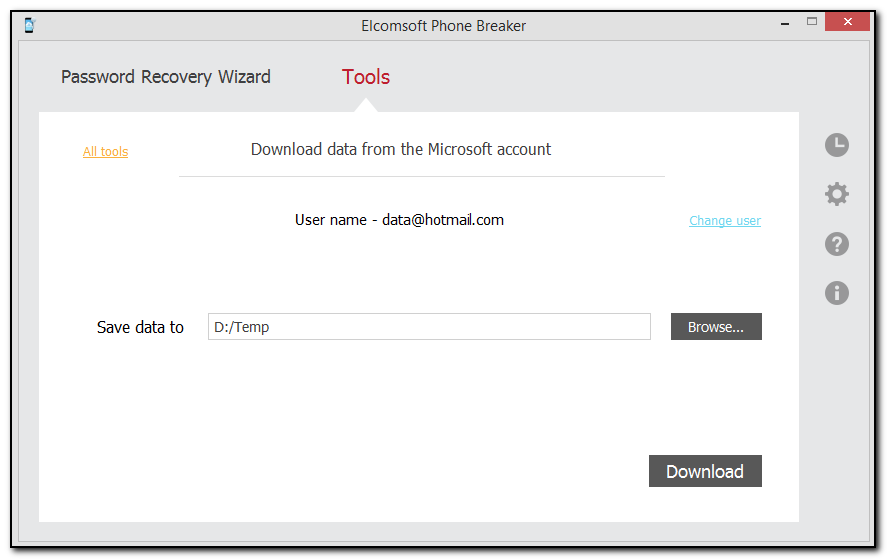The image size is (887, 559).
Task: Click the question mark help icon
Action: 836,244
